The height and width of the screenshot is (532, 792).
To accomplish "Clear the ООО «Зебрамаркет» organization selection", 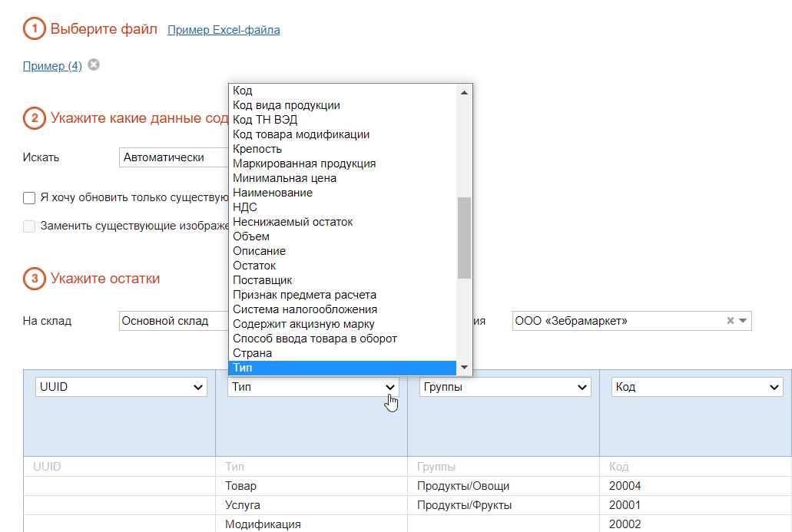I will (730, 321).
